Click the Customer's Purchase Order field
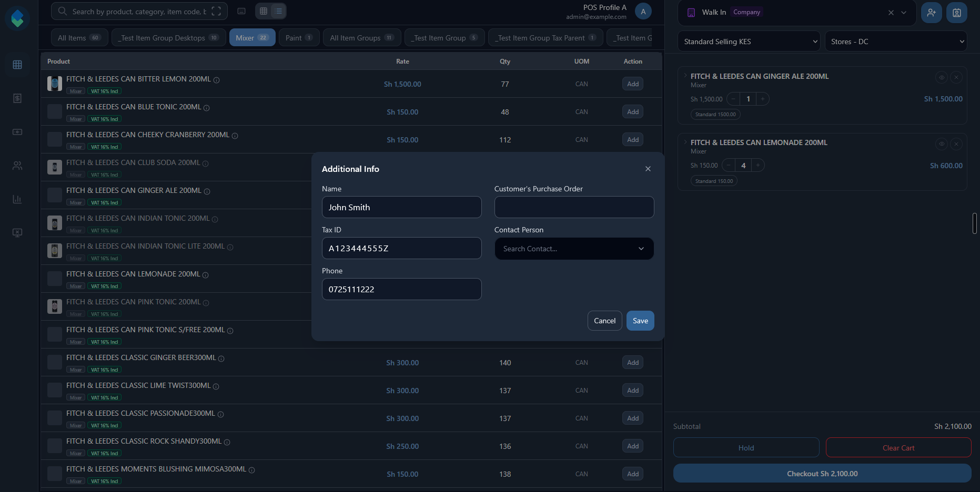The image size is (980, 492). [574, 207]
